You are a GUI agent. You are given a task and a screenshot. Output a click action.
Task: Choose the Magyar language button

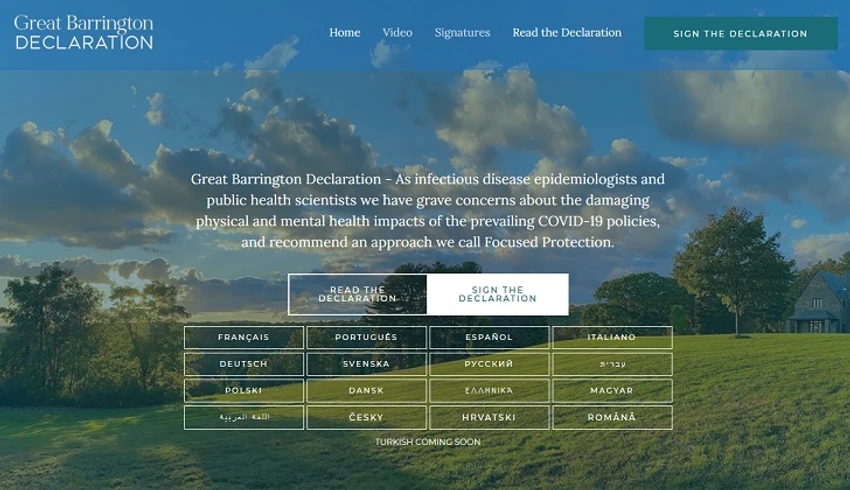[x=612, y=391]
